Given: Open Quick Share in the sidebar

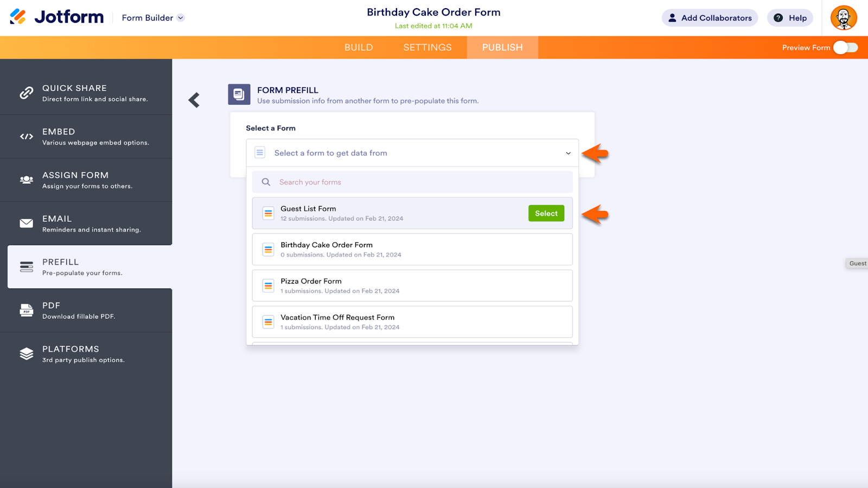Looking at the screenshot, I should [x=86, y=93].
